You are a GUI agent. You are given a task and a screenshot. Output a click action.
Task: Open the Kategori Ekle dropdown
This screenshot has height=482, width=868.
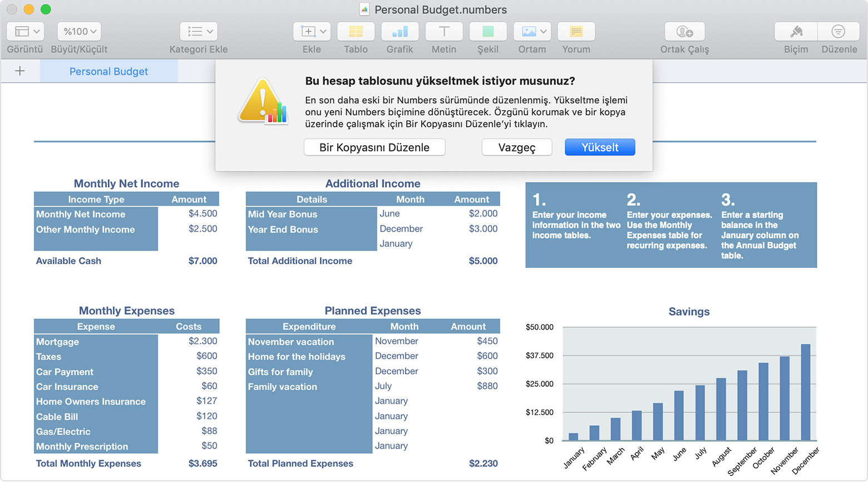click(199, 32)
